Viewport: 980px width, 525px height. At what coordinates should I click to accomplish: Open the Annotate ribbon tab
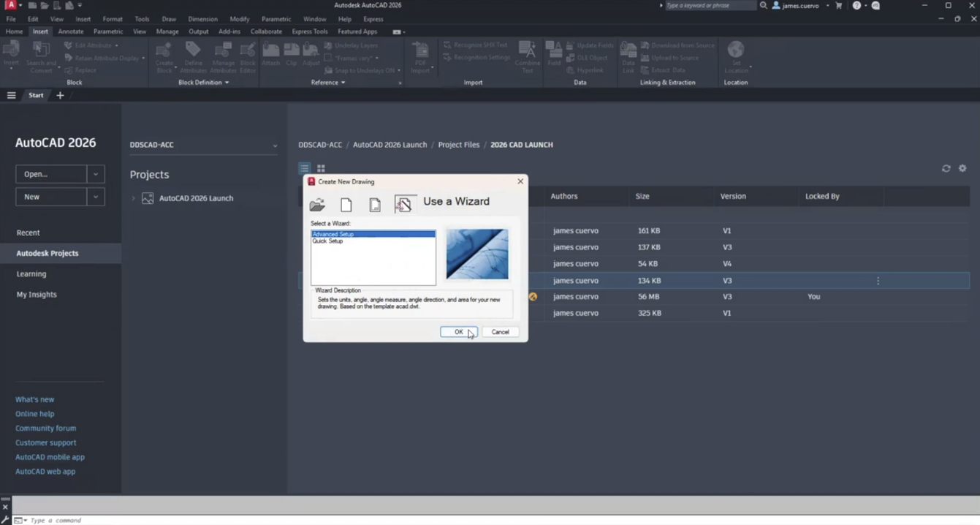click(x=71, y=31)
